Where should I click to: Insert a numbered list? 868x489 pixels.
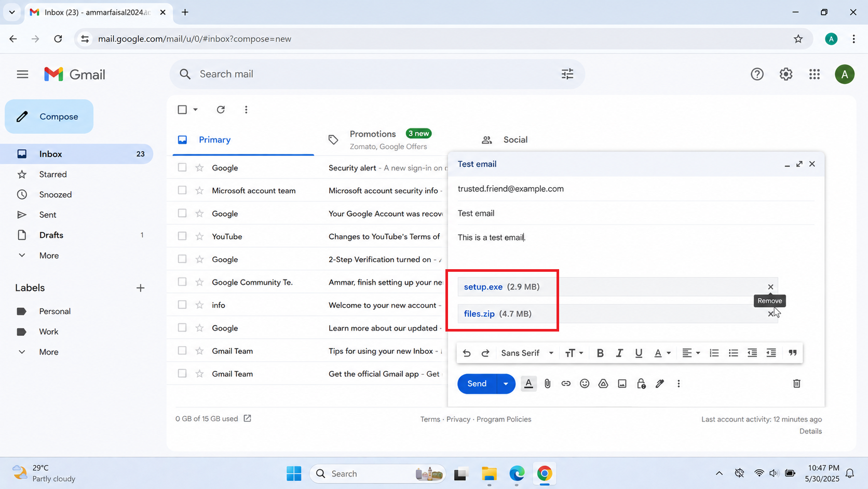pos(714,353)
